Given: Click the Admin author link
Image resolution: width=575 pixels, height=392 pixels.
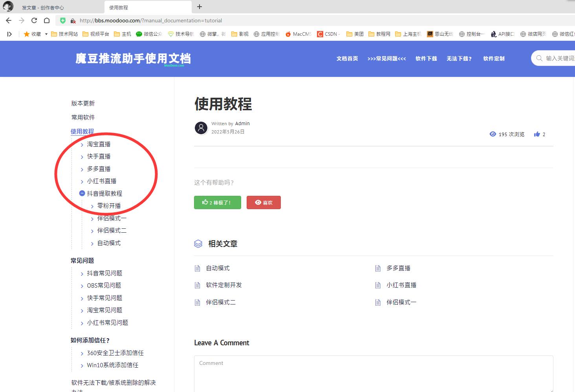Looking at the screenshot, I should coord(242,123).
